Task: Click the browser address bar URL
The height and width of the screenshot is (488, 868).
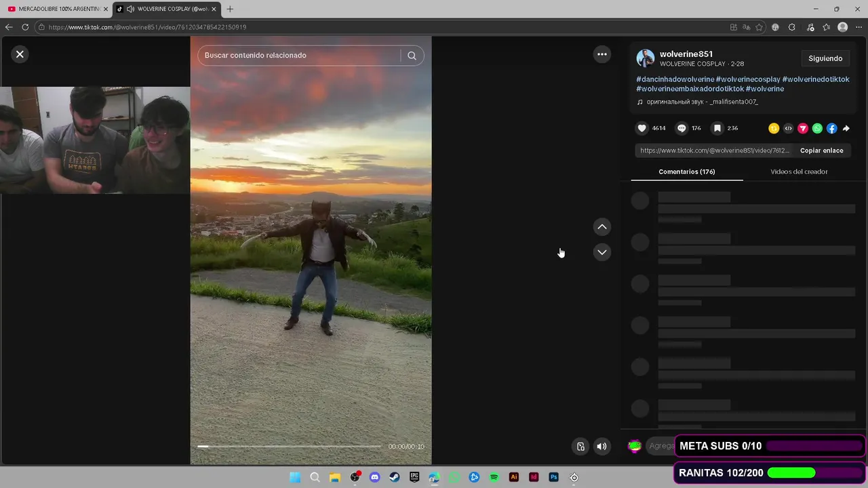Action: coord(147,27)
